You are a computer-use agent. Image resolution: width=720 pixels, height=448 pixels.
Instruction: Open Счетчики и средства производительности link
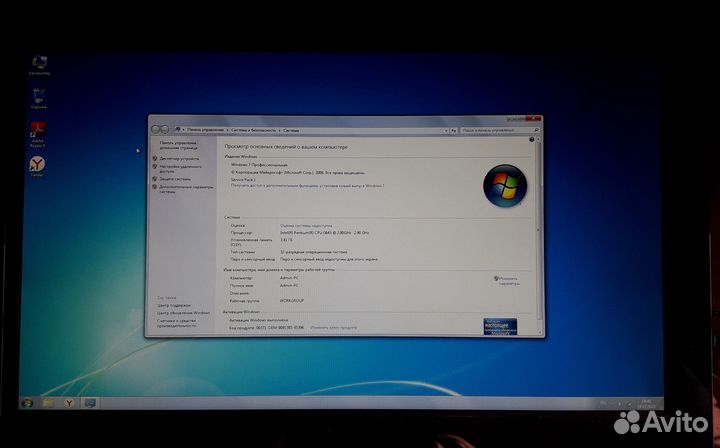(x=177, y=323)
